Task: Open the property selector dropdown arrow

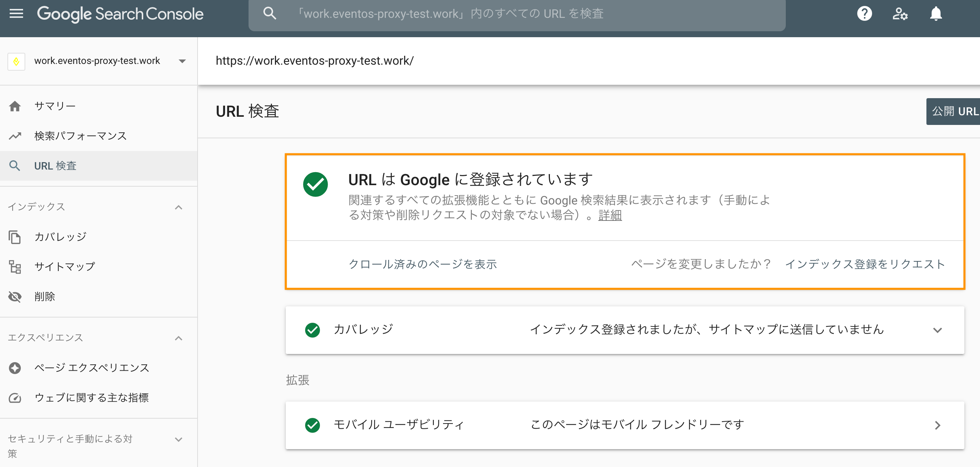Action: pyautogui.click(x=182, y=61)
